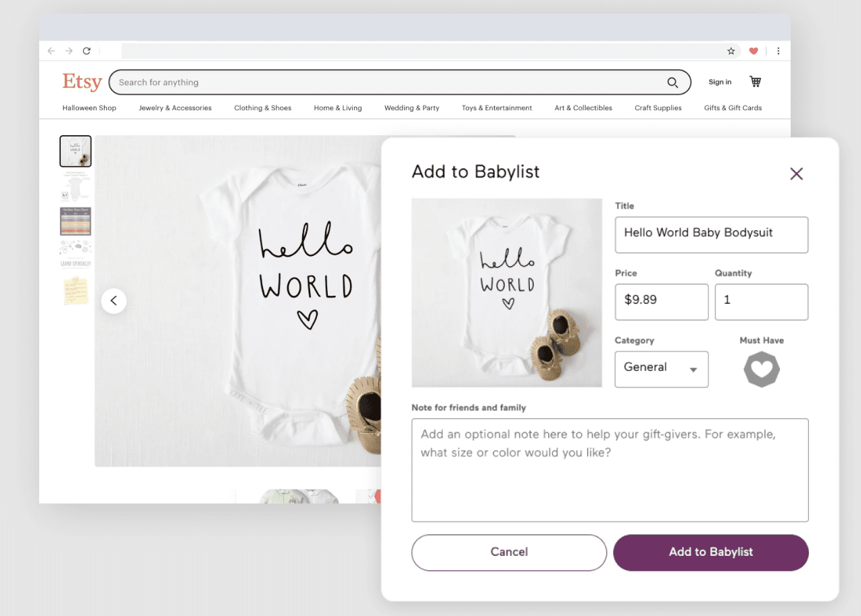Cancel adding the item

(508, 552)
